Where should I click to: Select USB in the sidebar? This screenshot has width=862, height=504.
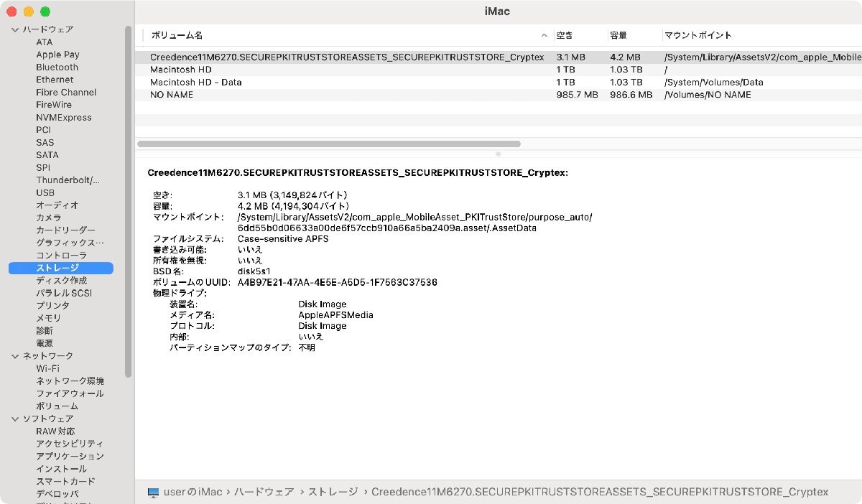pos(45,193)
